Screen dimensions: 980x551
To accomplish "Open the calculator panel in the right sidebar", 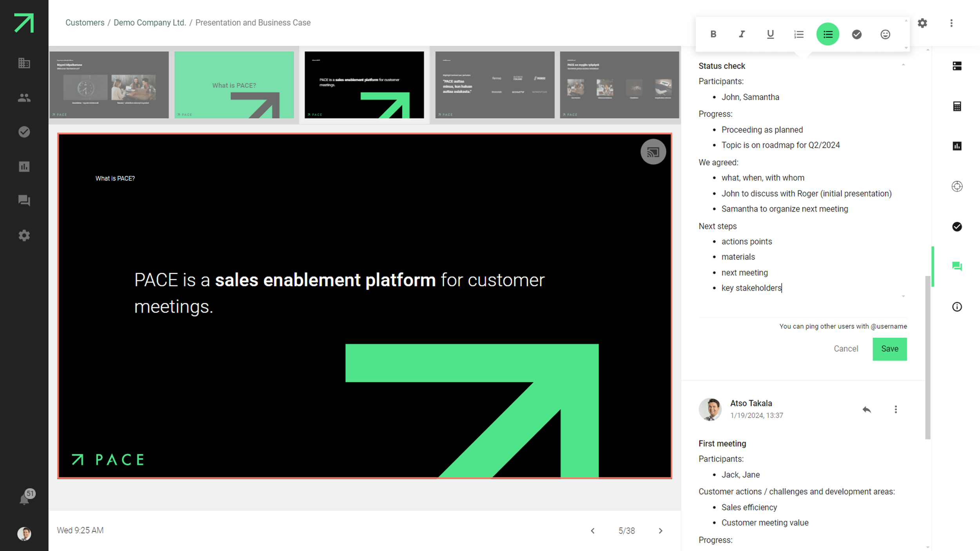I will point(957,106).
